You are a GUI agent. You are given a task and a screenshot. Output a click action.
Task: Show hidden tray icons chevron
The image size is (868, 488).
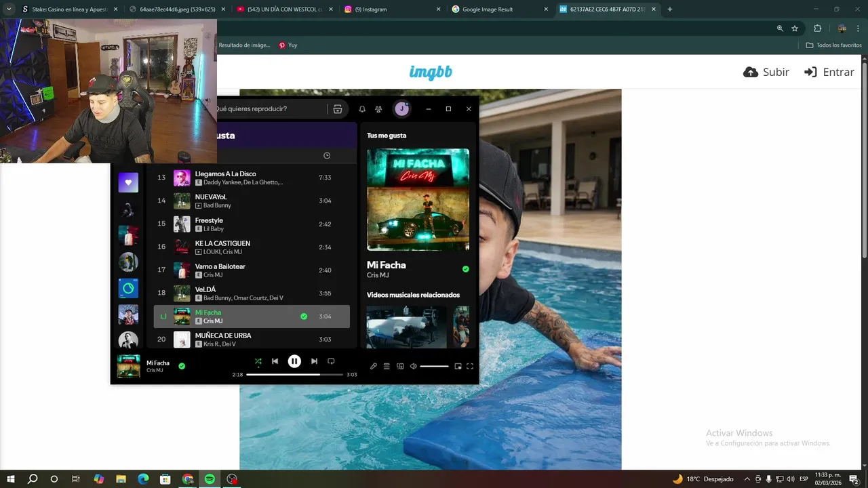point(747,479)
